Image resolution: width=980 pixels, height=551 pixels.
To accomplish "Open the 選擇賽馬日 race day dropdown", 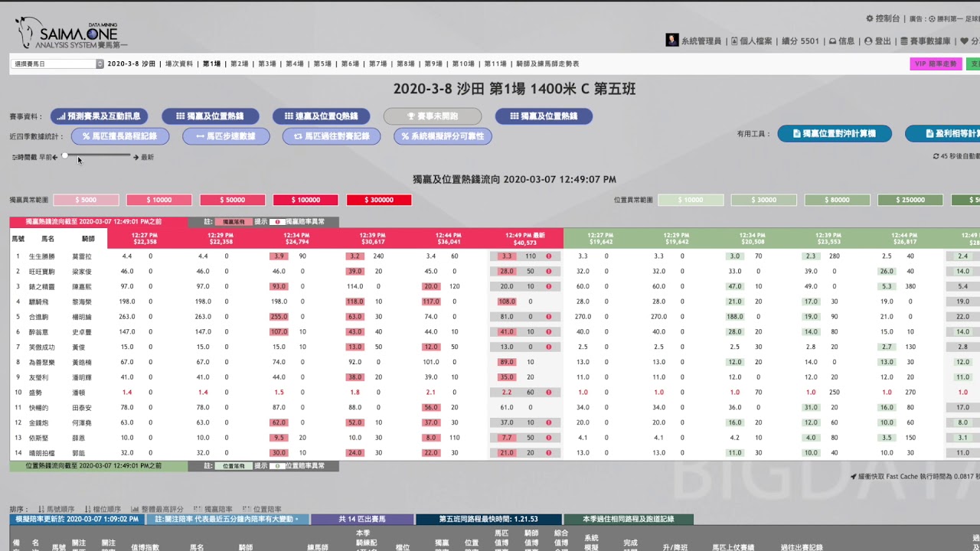I will (57, 64).
